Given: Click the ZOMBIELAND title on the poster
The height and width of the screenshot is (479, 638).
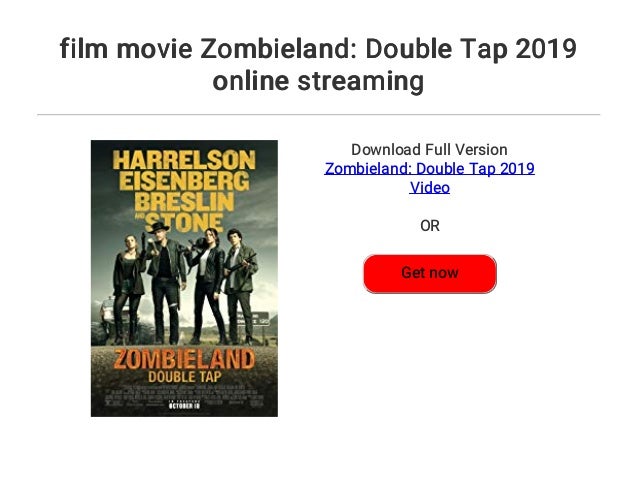Looking at the screenshot, I should pos(184,360).
